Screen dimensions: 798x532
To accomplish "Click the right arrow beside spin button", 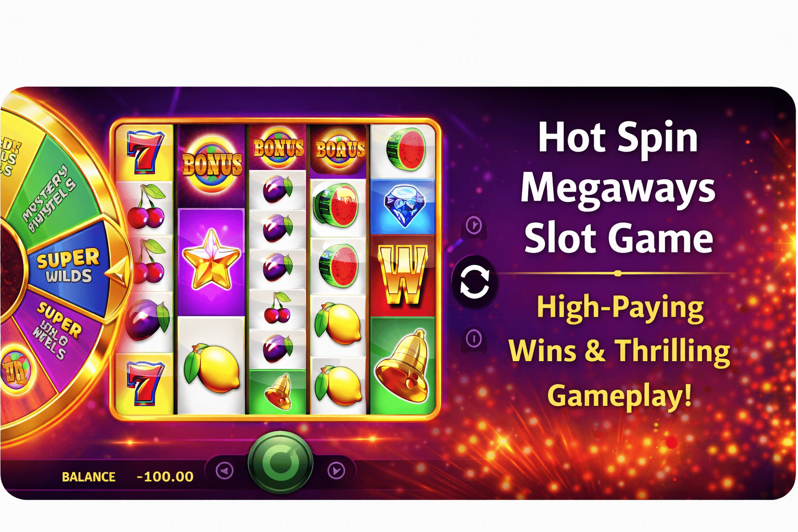I will pos(336,471).
